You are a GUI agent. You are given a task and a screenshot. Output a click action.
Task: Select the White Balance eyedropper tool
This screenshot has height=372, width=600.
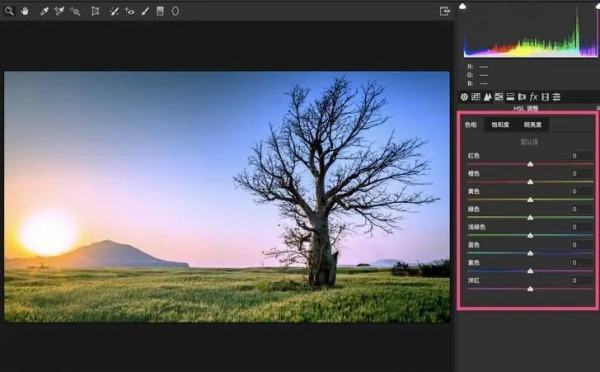[x=44, y=11]
